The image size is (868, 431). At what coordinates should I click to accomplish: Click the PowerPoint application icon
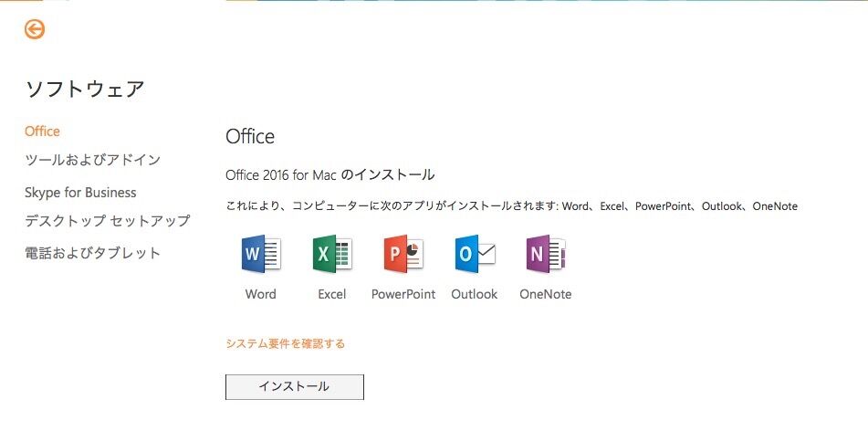[x=403, y=254]
